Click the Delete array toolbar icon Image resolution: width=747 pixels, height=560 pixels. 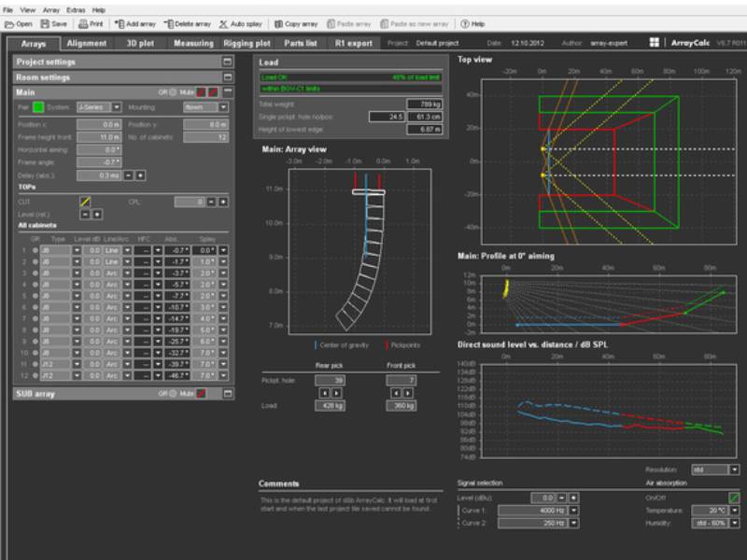187,23
